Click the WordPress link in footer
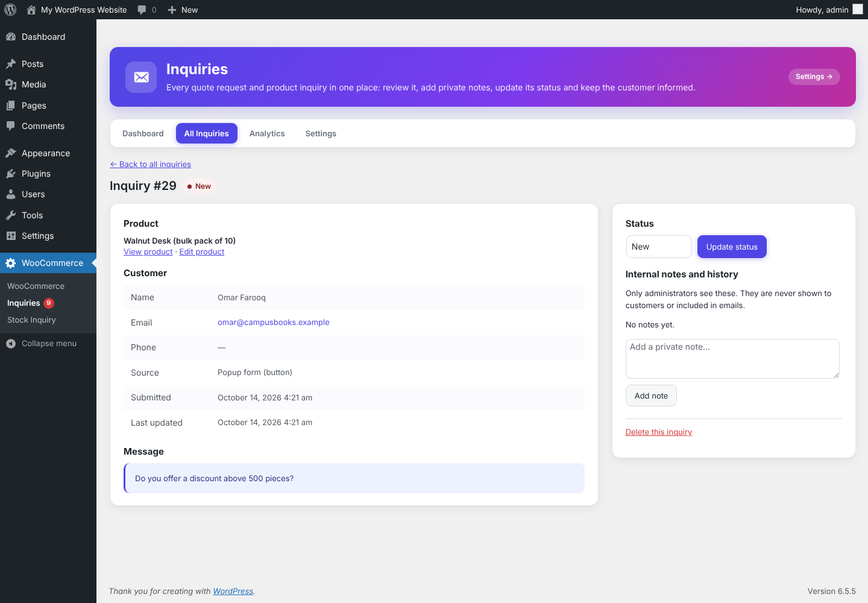The height and width of the screenshot is (603, 868). coord(233,592)
